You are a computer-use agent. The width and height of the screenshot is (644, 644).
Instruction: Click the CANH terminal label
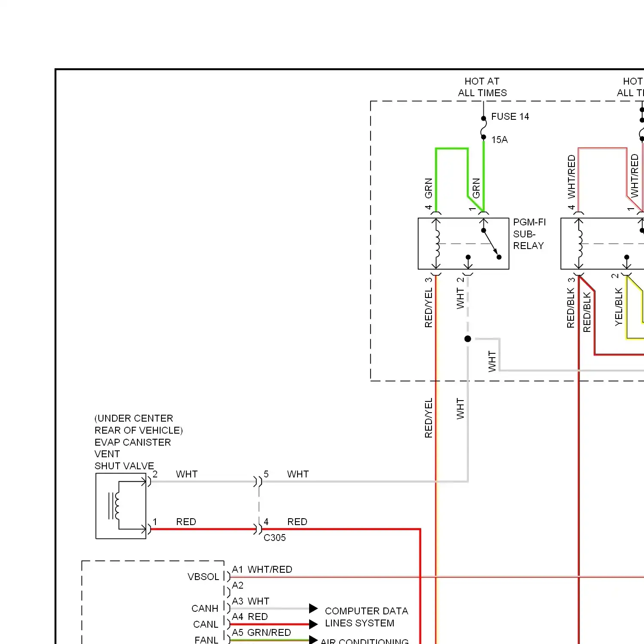tap(205, 608)
